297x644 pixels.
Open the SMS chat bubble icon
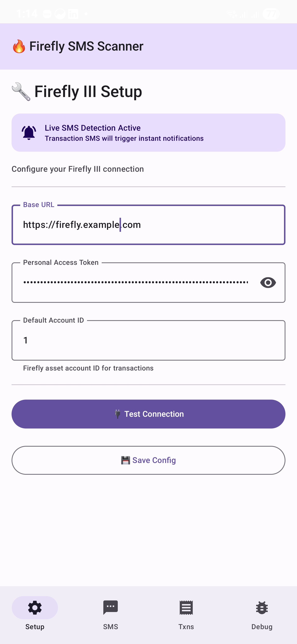point(110,607)
